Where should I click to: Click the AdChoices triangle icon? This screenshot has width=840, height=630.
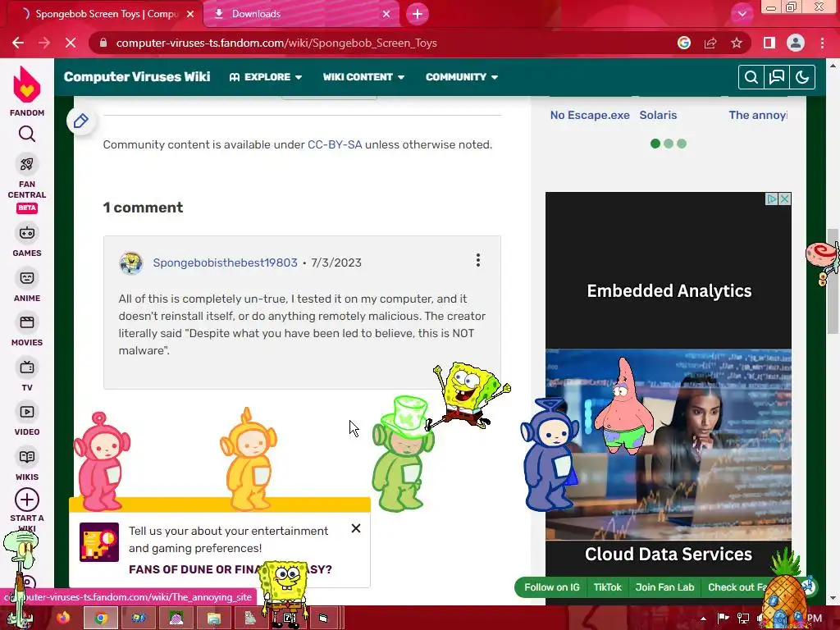pyautogui.click(x=771, y=199)
